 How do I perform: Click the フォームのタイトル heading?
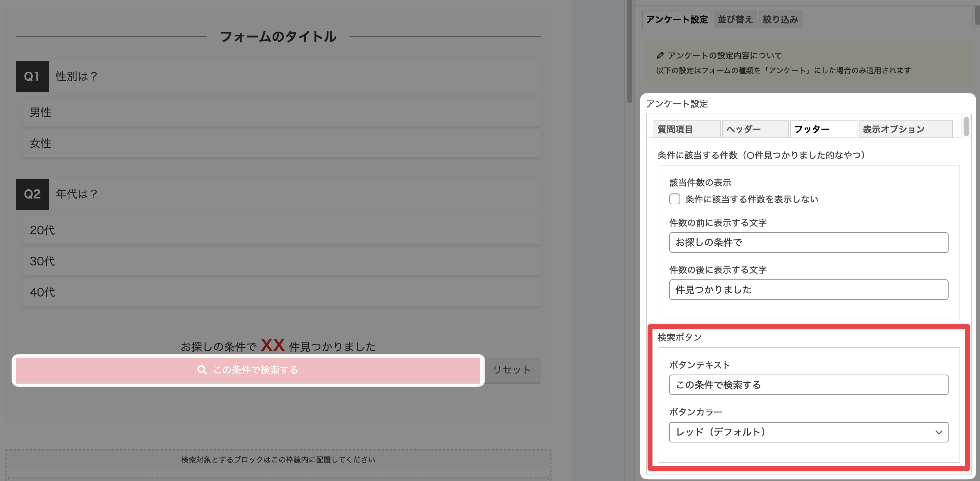pos(278,37)
